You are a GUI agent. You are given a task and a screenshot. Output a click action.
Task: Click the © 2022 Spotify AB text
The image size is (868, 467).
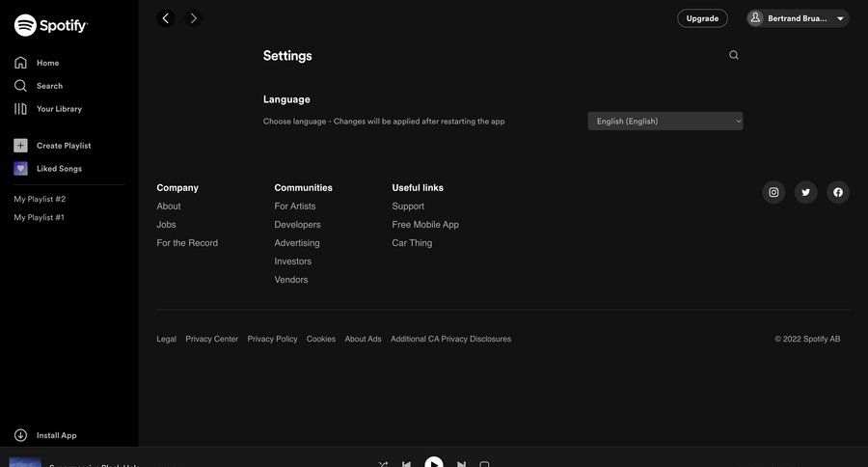point(807,339)
